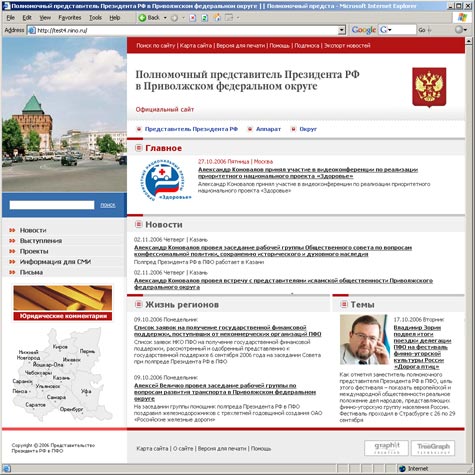This screenshot has height=475, width=475.
Task: Open the Favorites menu
Action: (70, 18)
